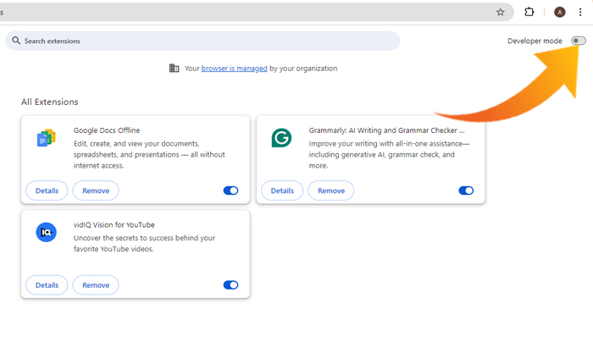Open Chrome's three-dot menu
This screenshot has height=364, width=593.
tap(580, 12)
